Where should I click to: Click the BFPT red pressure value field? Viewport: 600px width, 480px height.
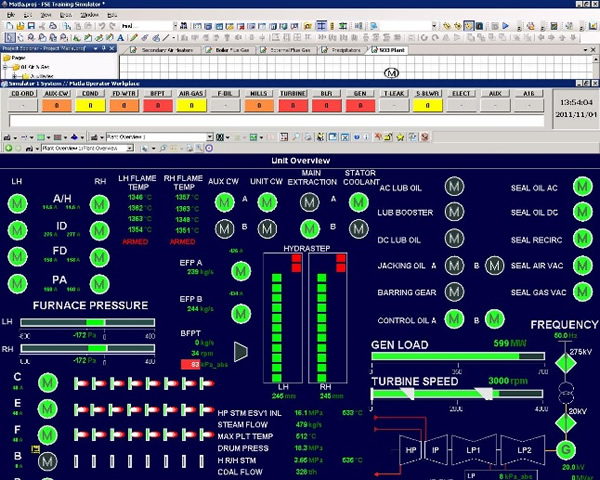pyautogui.click(x=189, y=364)
